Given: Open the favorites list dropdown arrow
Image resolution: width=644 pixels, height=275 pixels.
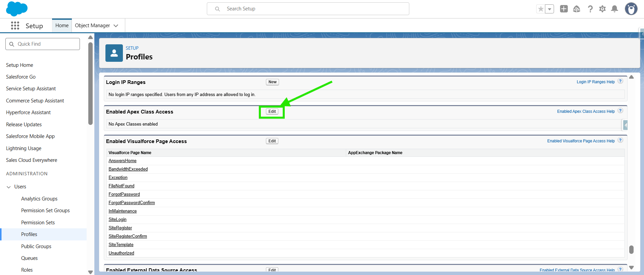Looking at the screenshot, I should point(549,9).
